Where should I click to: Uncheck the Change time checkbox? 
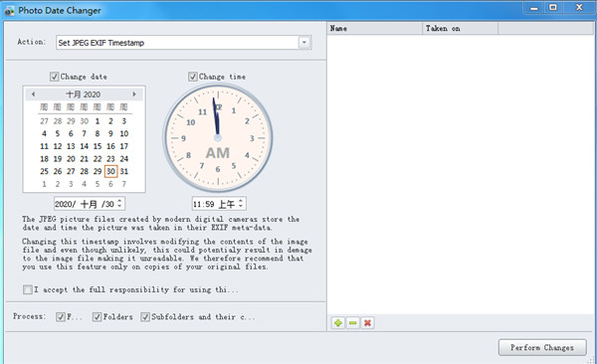(x=193, y=77)
